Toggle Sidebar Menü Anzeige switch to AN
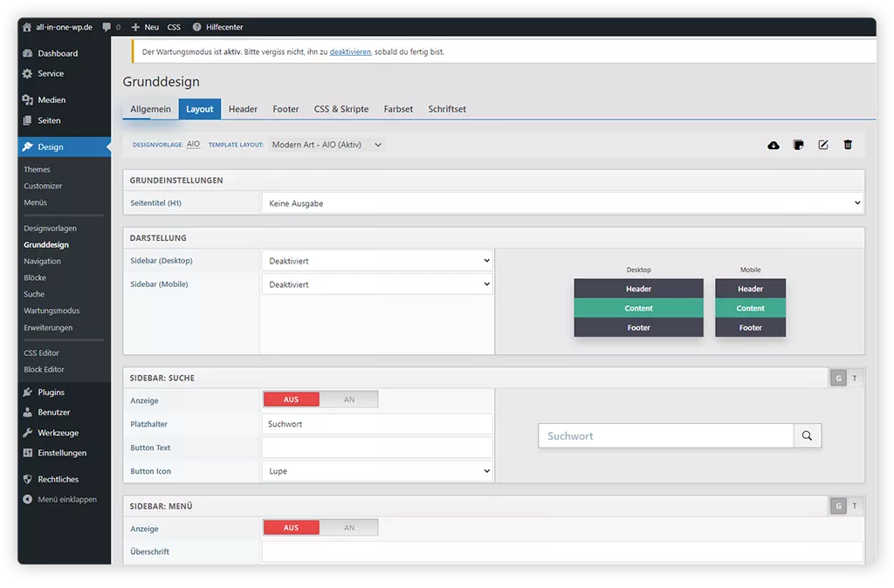The image size is (894, 588). click(349, 528)
